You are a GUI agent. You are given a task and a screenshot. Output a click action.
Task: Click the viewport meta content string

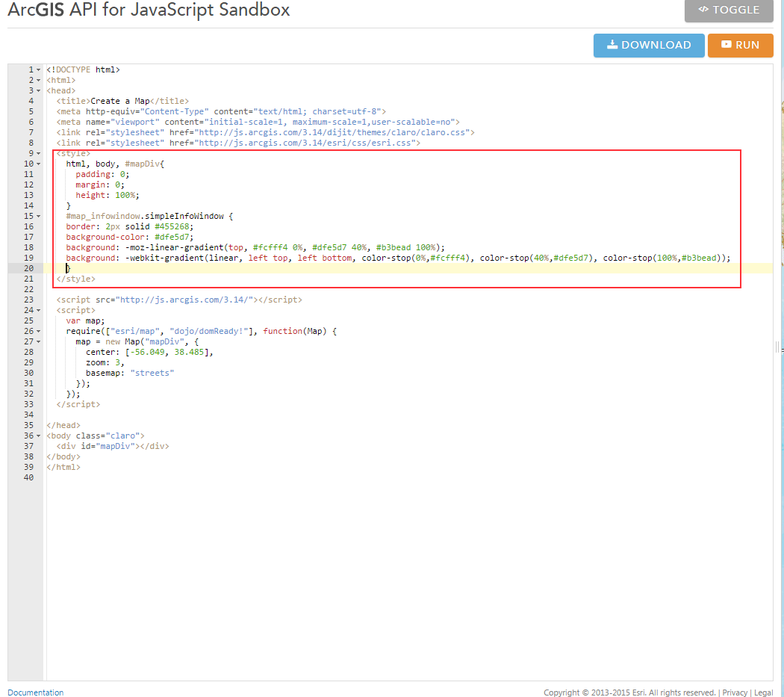329,122
